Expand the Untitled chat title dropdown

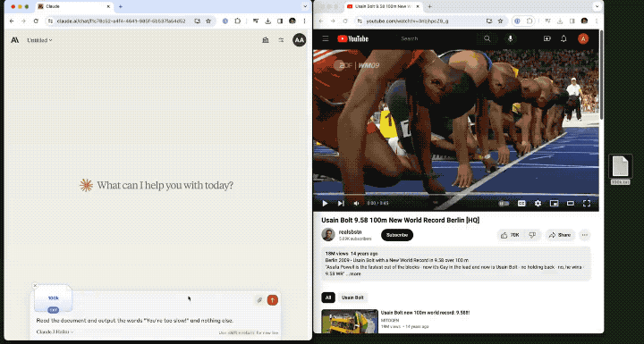39,40
